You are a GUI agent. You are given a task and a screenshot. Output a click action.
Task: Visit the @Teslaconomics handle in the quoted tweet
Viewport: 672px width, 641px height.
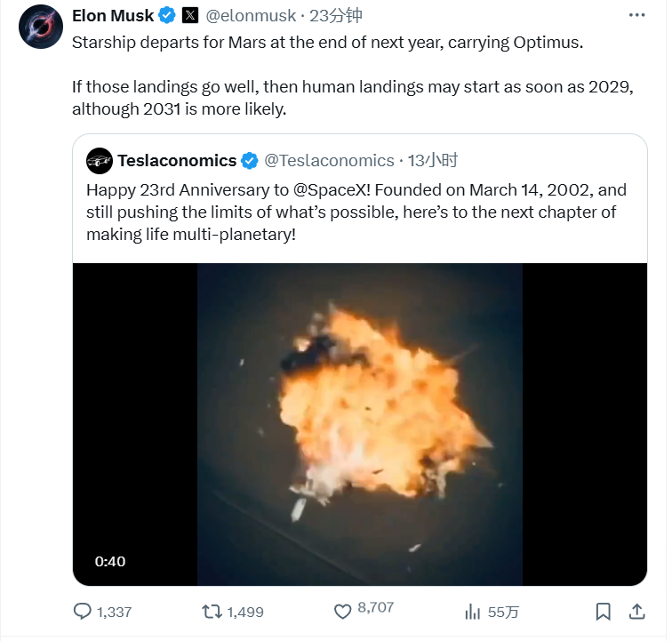tap(329, 161)
